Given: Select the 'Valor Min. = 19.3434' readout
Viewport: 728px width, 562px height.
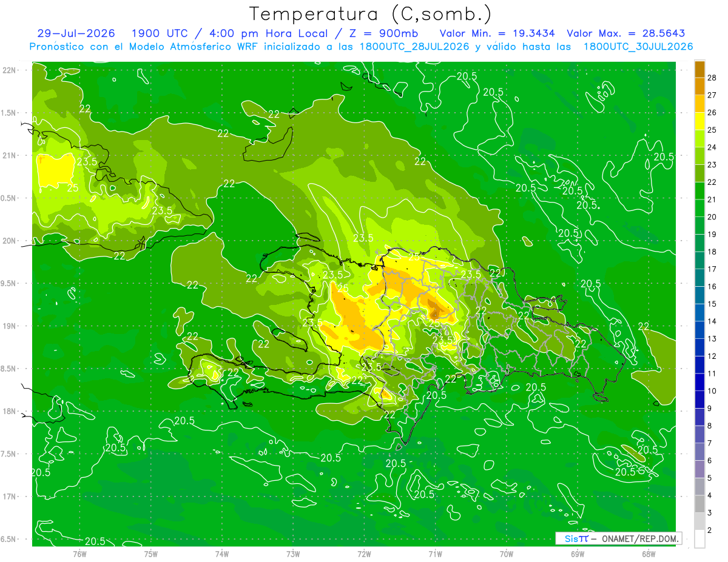Looking at the screenshot, I should tap(497, 33).
